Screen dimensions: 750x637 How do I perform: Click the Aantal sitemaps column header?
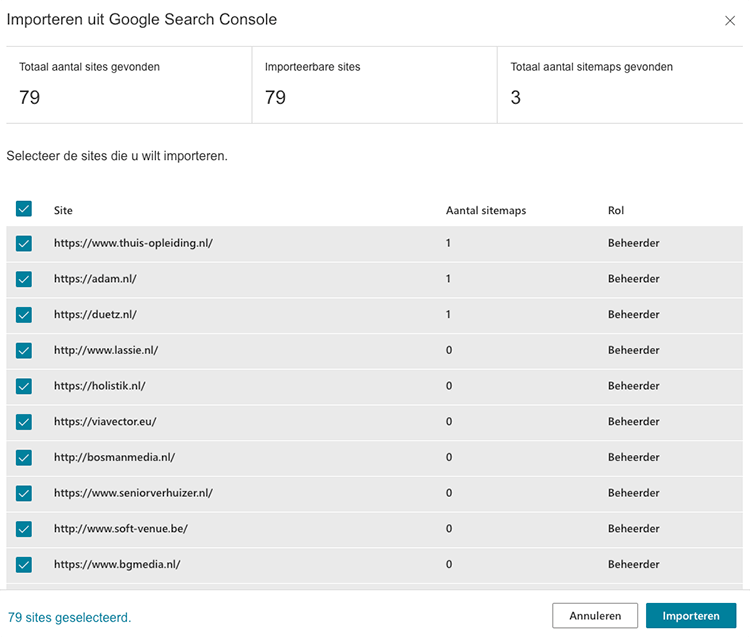coord(486,210)
